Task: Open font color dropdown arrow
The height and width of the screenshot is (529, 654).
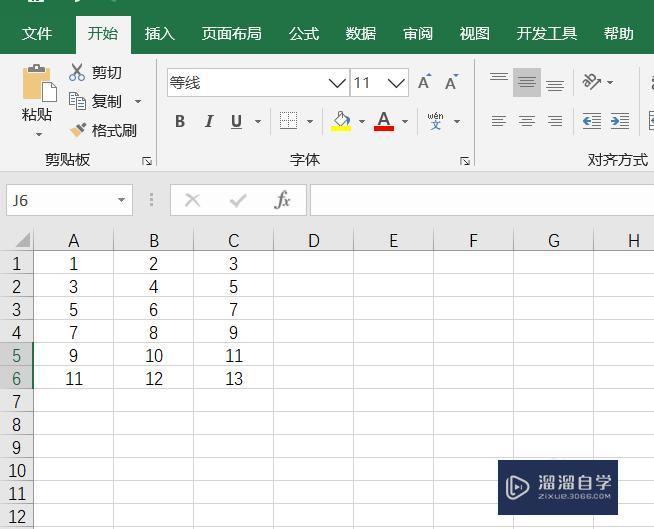Action: (x=405, y=122)
